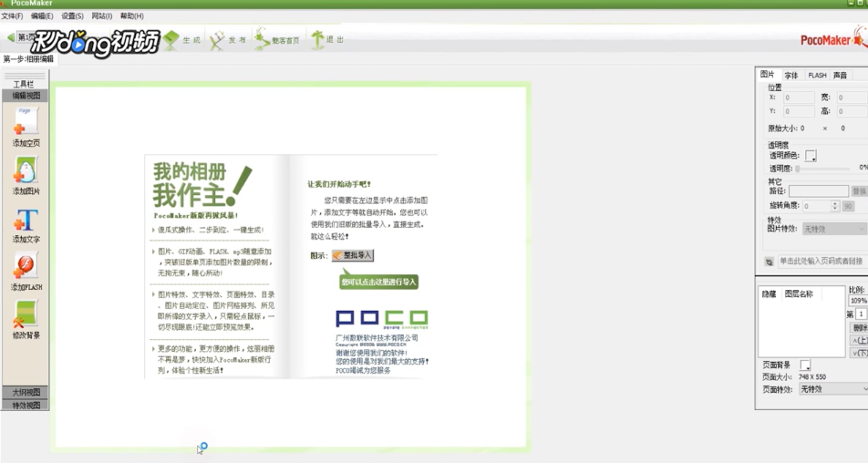Click the 删除 delete layer button
Image resolution: width=868 pixels, height=463 pixels.
[859, 327]
